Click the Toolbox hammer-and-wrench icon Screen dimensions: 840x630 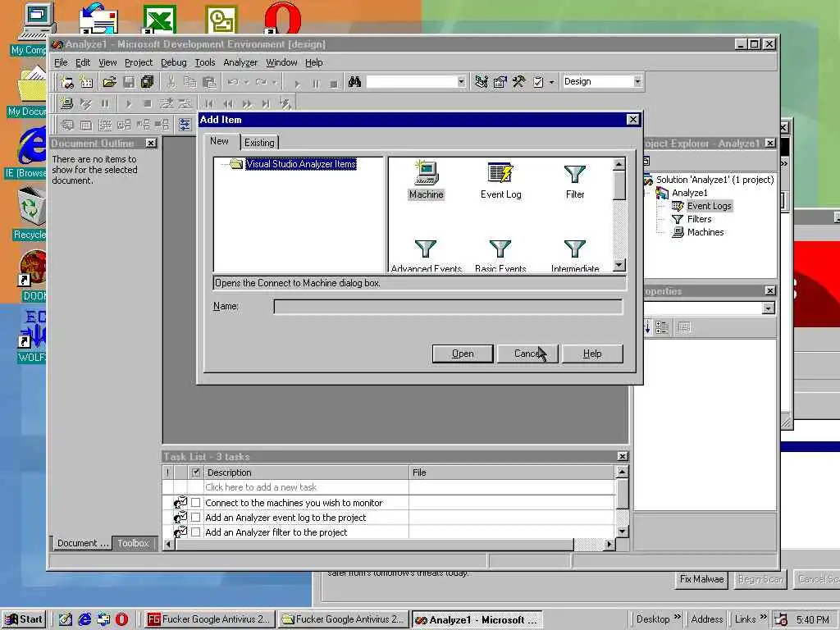point(518,82)
